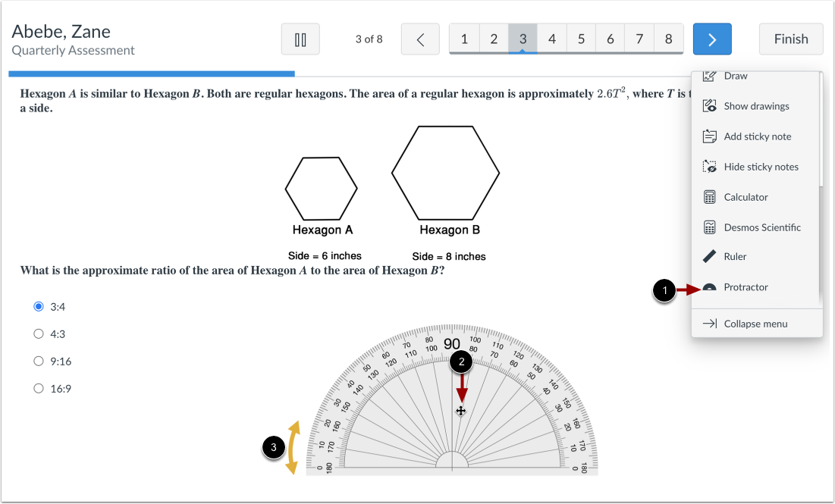Add a sticky note

click(x=709, y=136)
